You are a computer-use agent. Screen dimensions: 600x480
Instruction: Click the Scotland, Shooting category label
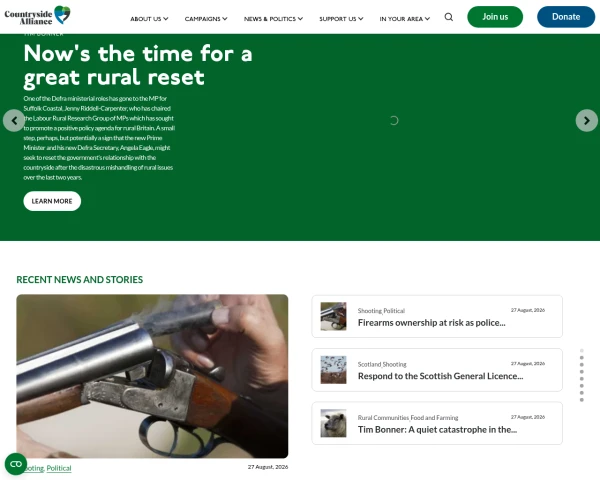382,364
